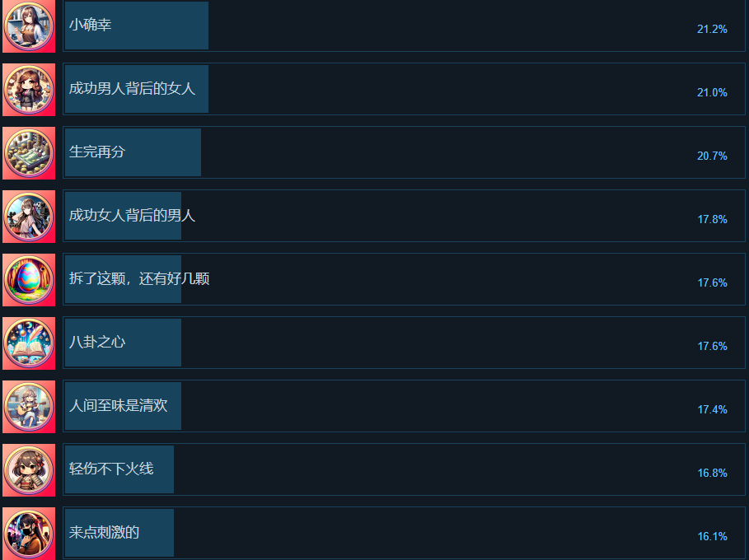The image size is (749, 560).
Task: Select the 小确幸 achievement title
Action: pos(90,25)
